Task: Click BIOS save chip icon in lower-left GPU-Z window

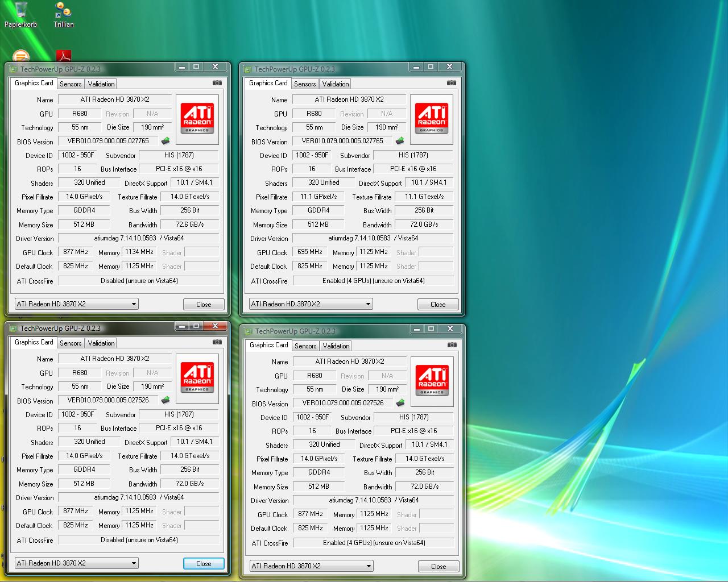Action: tap(166, 400)
